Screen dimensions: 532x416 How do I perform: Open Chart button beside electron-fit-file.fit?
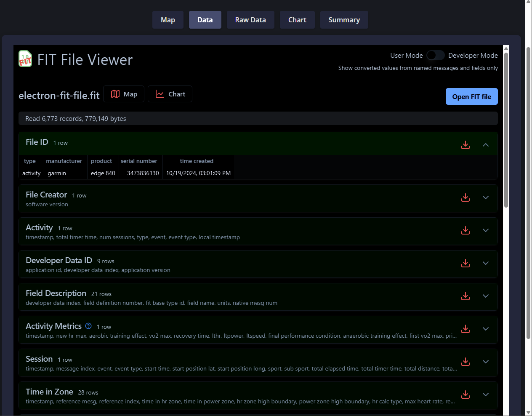(x=170, y=94)
